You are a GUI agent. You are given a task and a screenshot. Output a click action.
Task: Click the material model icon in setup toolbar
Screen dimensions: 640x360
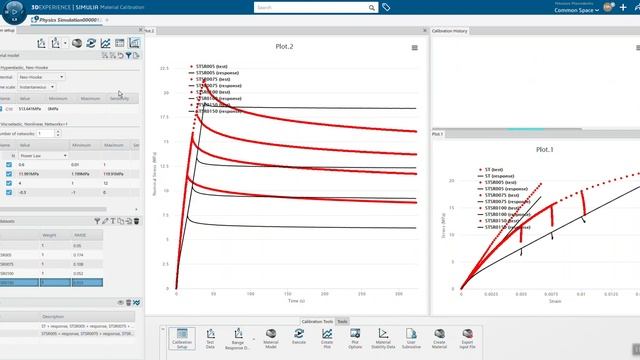77,43
